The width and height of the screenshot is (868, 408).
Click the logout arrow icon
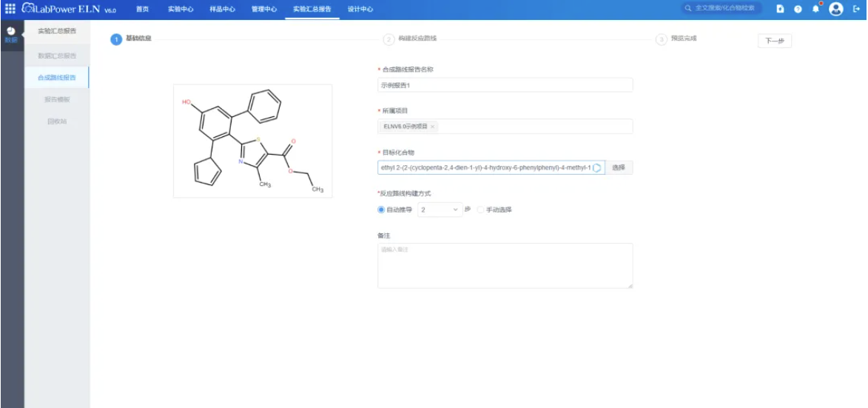coord(856,9)
